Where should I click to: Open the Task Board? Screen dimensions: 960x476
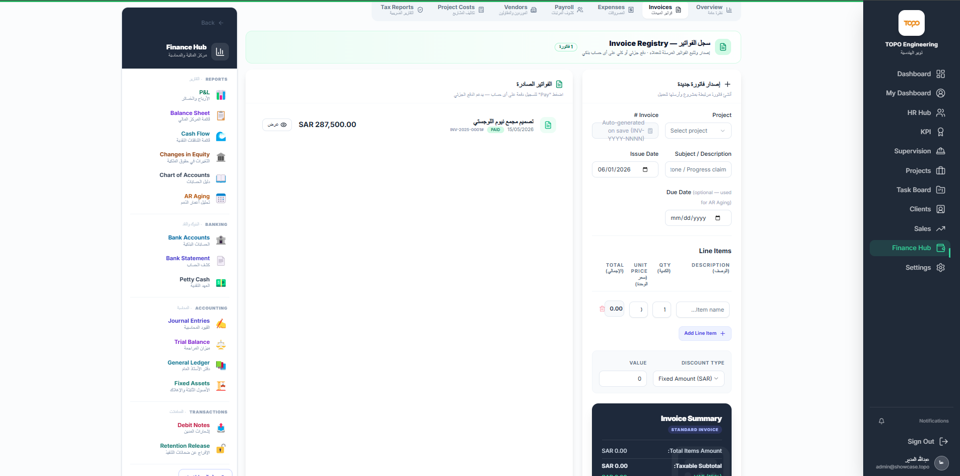910,190
